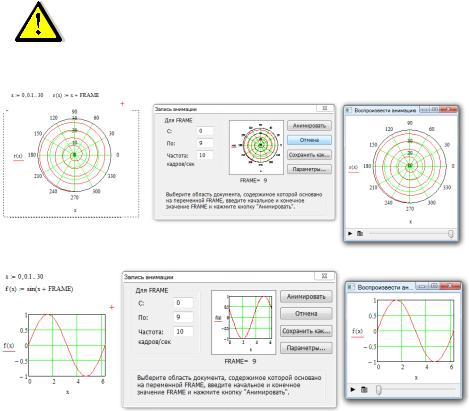Click the polar playback window's title bar icon

click(x=349, y=110)
